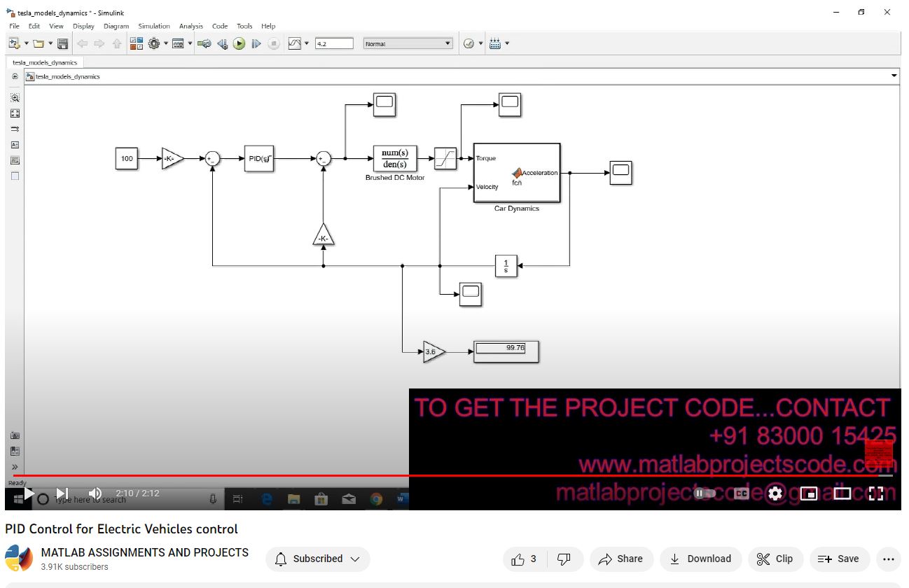This screenshot has height=588, width=909.
Task: Expand the Model Advisor dropdown arrow
Action: [x=480, y=43]
